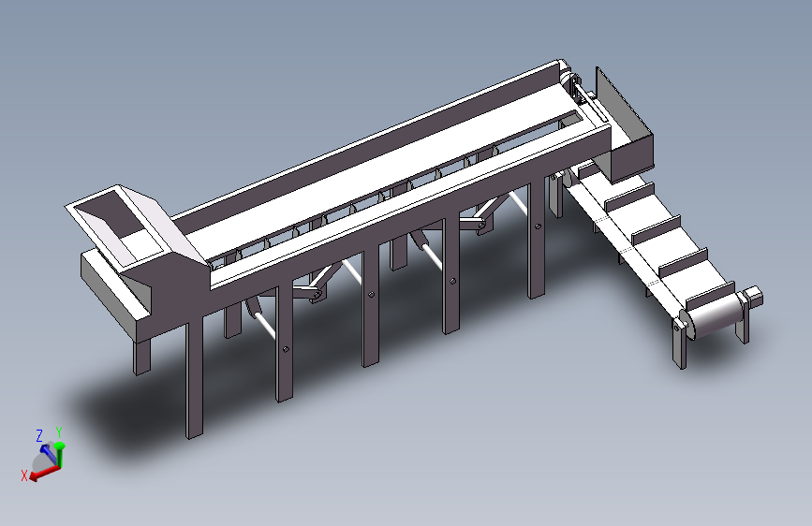Click the bolt hole on second front leg
This screenshot has width=812, height=526.
coord(286,349)
